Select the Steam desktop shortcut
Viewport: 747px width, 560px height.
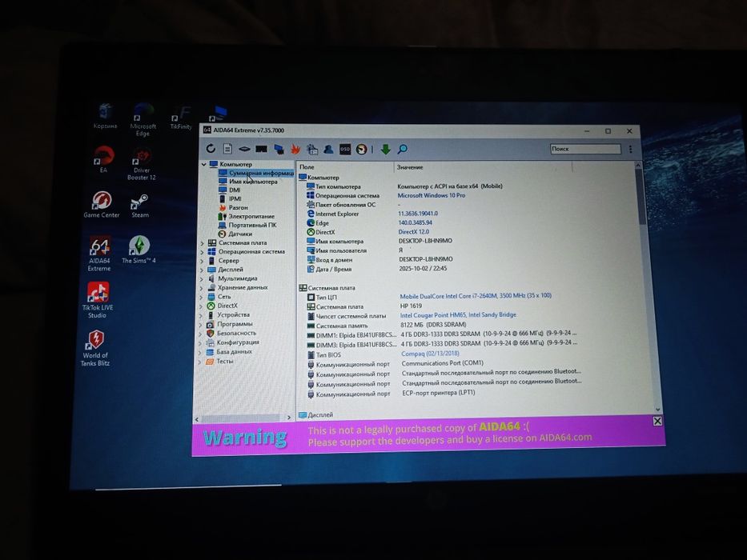tap(139, 206)
